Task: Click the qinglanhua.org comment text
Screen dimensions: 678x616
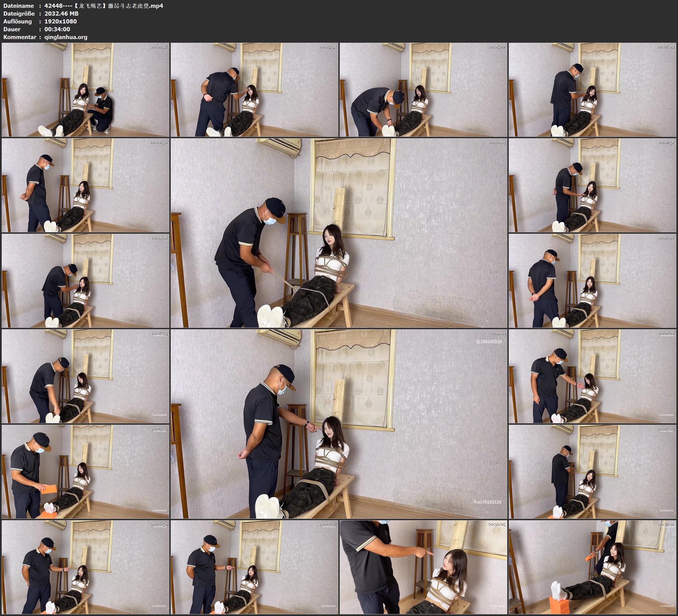Action: pyautogui.click(x=66, y=37)
